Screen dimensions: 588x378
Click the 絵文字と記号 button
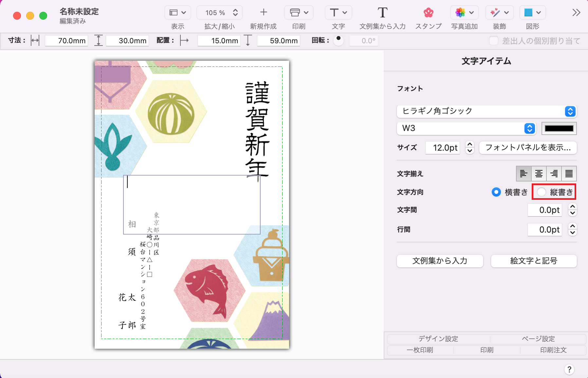tap(533, 261)
